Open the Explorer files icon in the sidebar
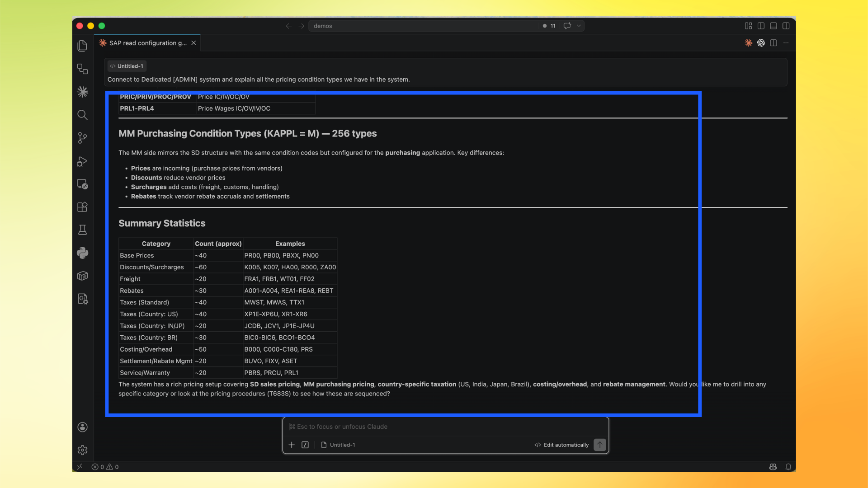This screenshot has width=868, height=488. click(82, 46)
